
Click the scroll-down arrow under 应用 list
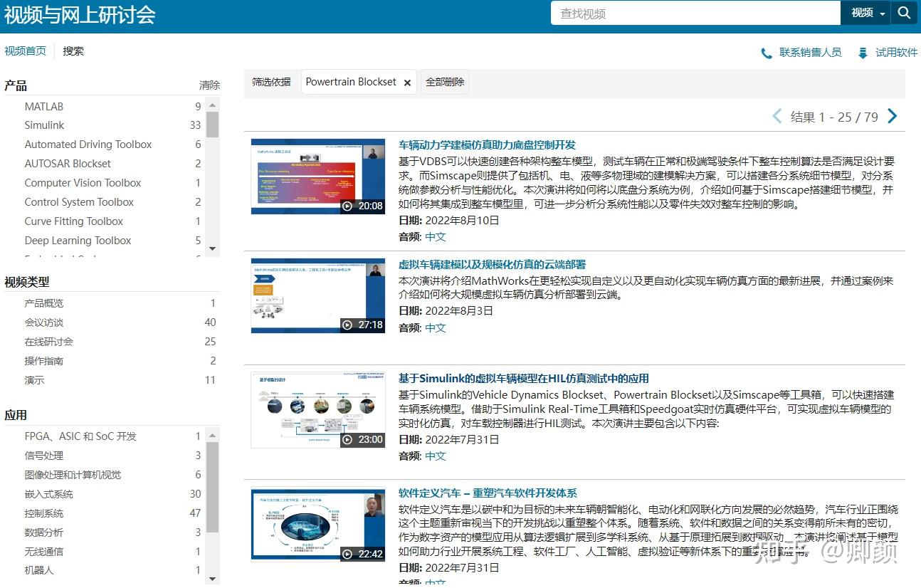(211, 579)
